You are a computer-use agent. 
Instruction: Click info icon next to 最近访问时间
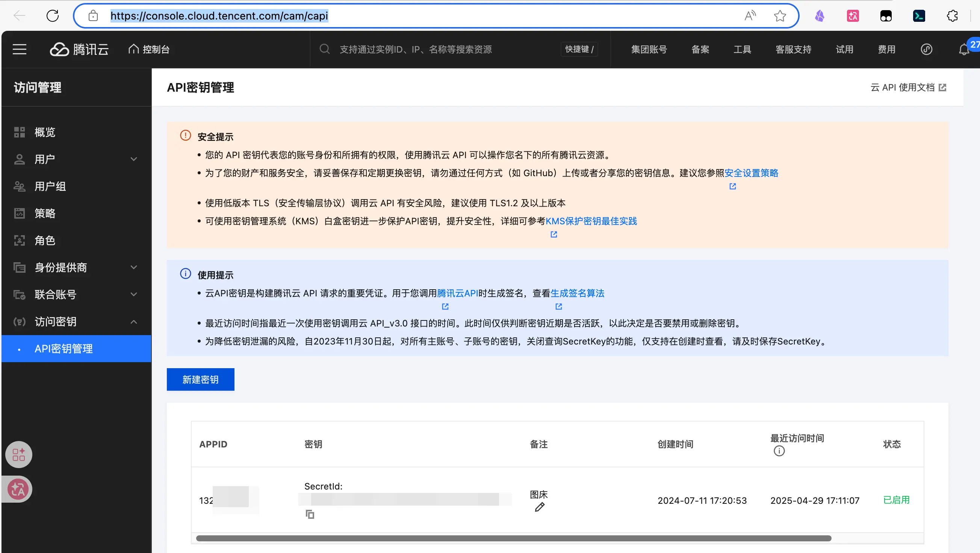779,451
